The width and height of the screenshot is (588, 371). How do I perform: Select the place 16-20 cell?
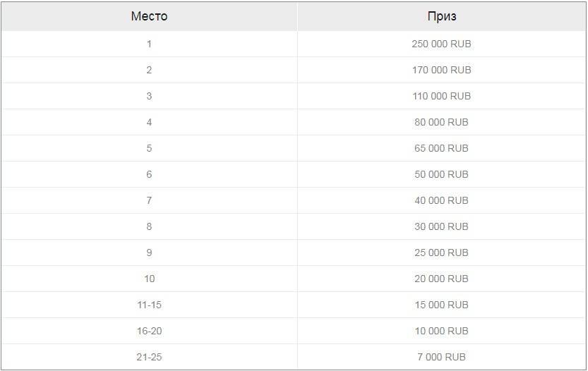(x=149, y=331)
